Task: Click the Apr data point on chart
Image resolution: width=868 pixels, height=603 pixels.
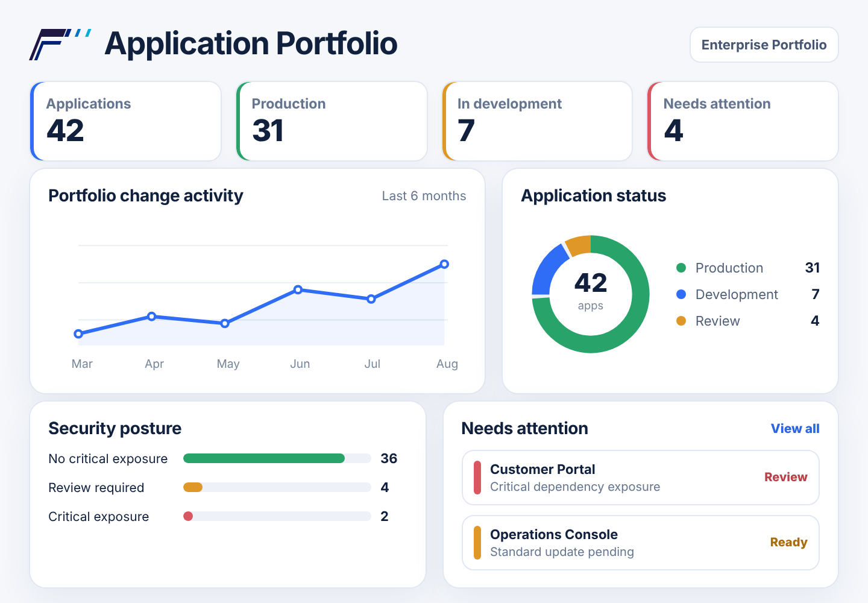Action: pyautogui.click(x=152, y=317)
